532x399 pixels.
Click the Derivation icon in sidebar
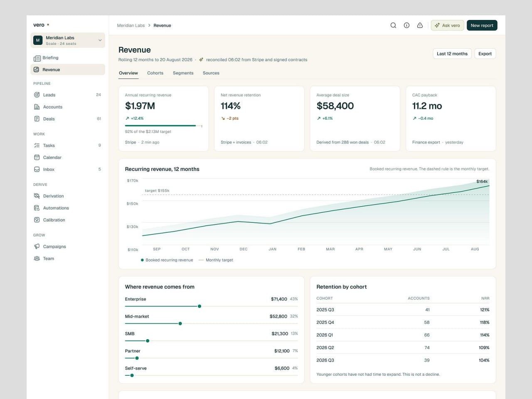(37, 196)
